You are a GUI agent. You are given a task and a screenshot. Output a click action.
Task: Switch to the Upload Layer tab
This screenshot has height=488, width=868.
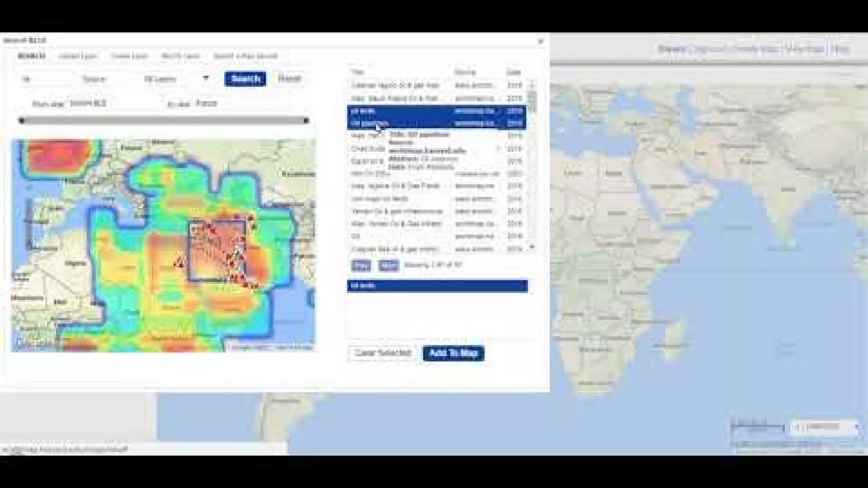78,56
